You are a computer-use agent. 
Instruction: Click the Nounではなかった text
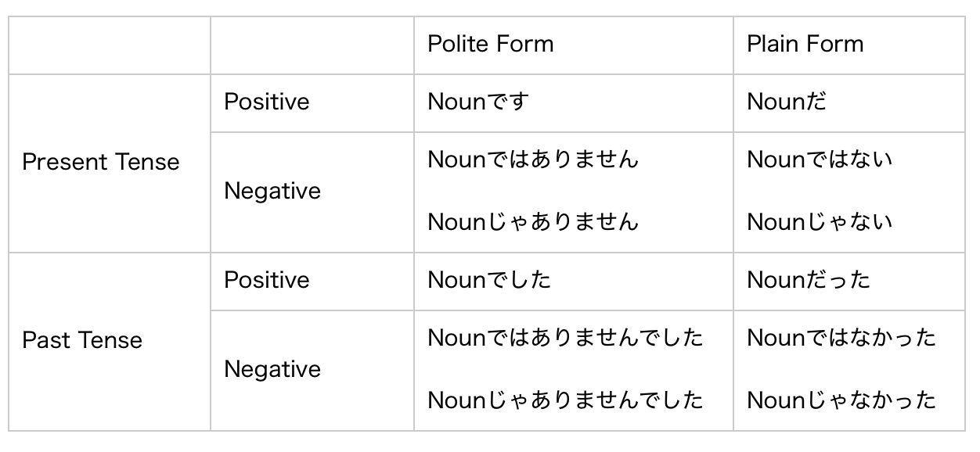pos(841,339)
